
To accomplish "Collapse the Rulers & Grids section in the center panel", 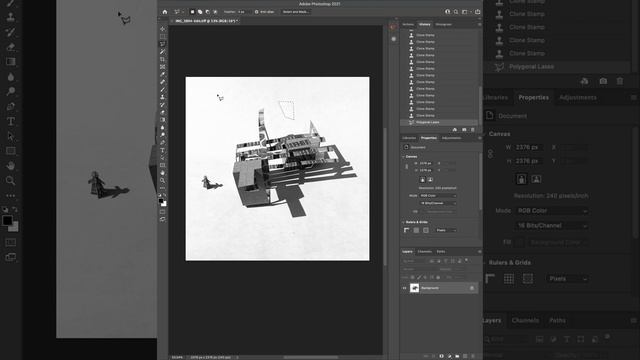I will [x=403, y=222].
